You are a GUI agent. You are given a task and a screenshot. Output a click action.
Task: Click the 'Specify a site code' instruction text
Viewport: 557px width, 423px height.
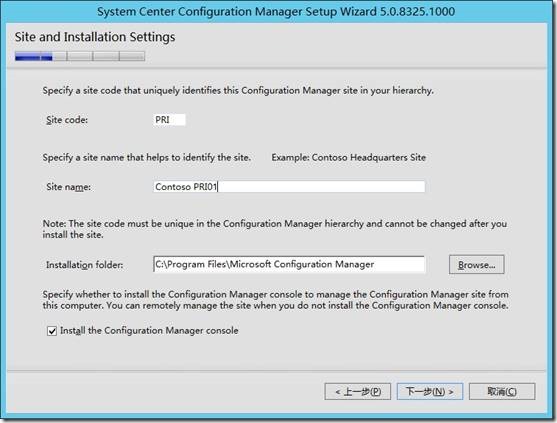click(x=238, y=91)
